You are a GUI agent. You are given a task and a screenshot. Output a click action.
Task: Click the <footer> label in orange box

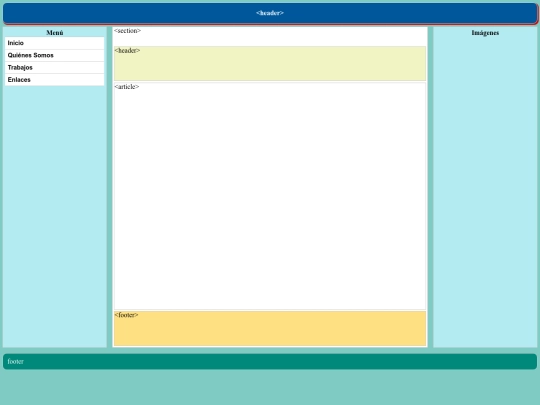tap(126, 315)
